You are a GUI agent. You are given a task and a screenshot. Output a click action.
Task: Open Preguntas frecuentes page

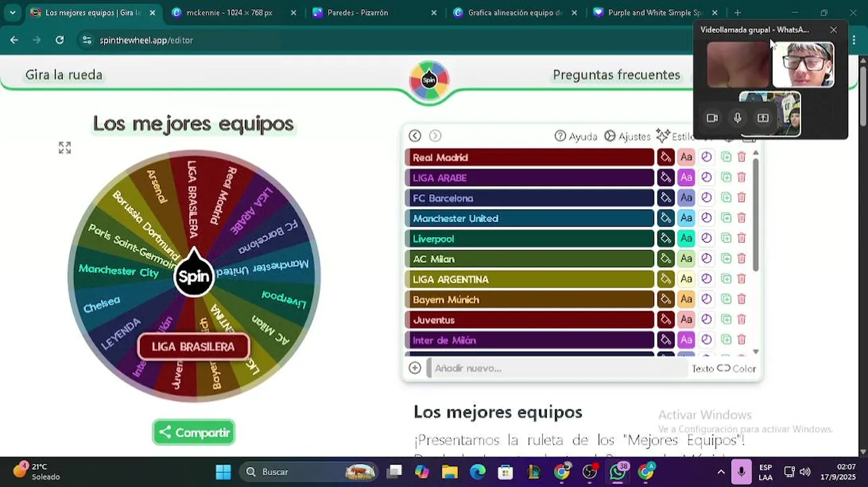tap(617, 75)
